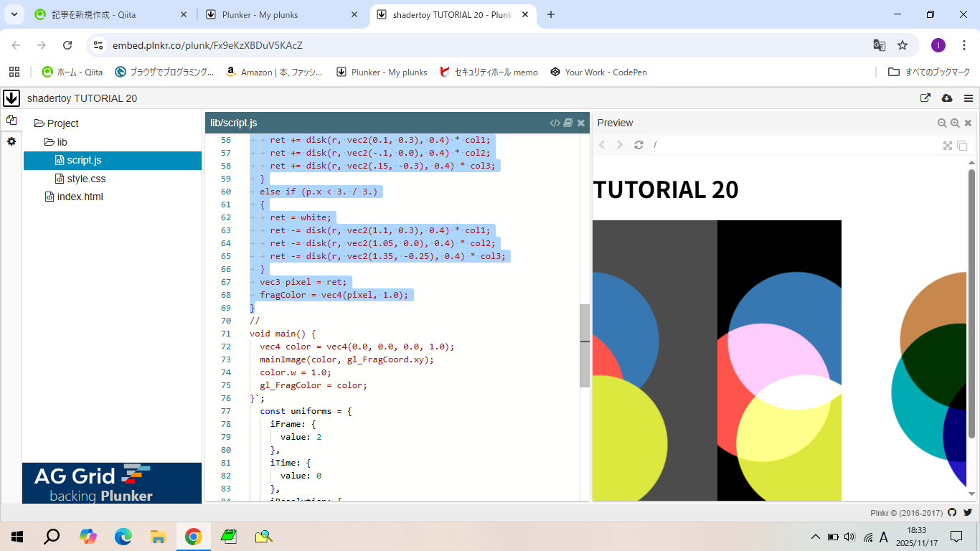
Task: Show hidden system tray icons
Action: point(815,537)
